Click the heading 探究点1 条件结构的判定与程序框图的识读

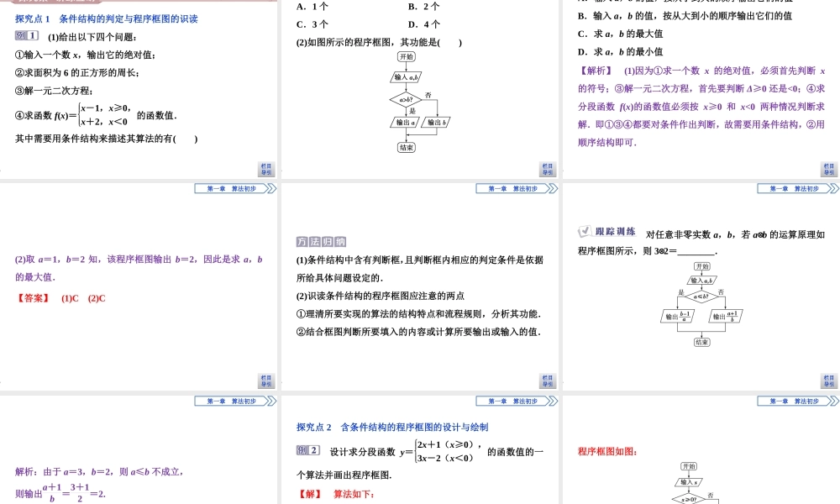coord(107,18)
